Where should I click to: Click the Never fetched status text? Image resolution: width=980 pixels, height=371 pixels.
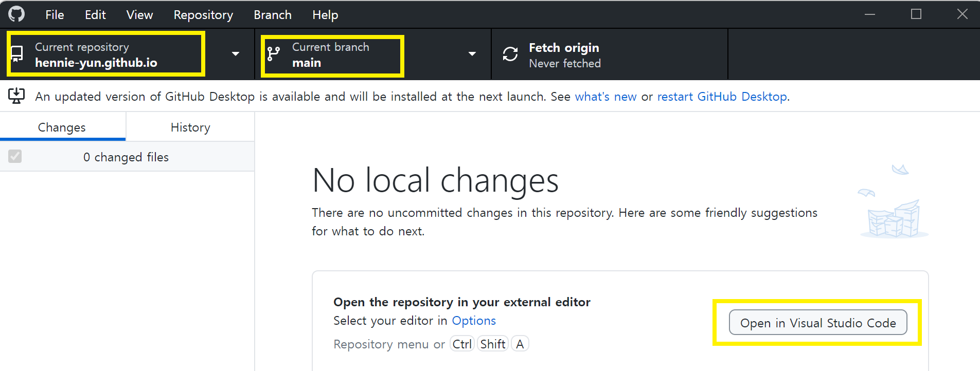(x=565, y=63)
